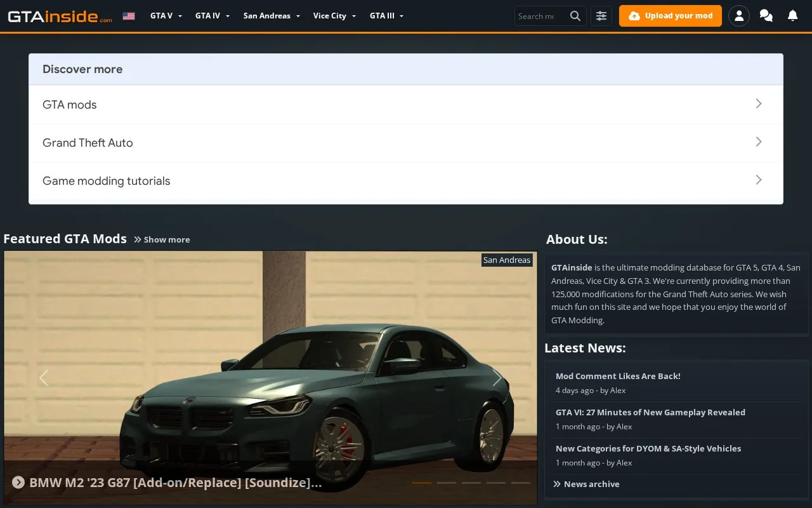Open the GTA mods discover link
This screenshot has width=812, height=508.
[x=70, y=105]
